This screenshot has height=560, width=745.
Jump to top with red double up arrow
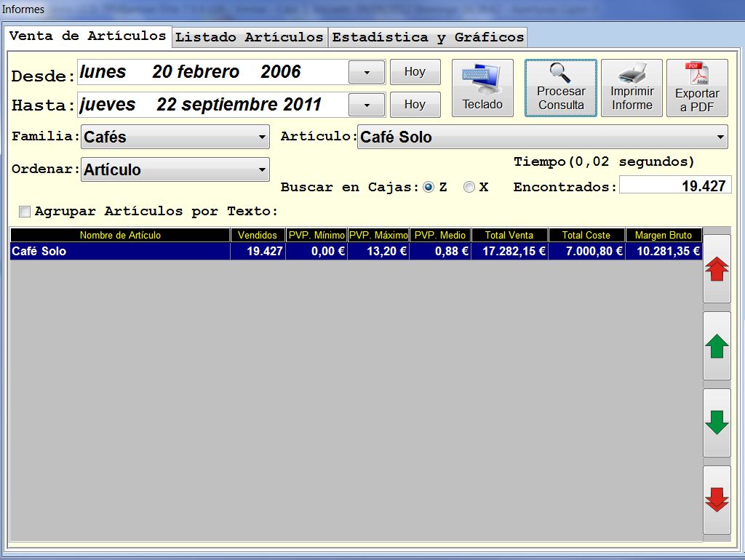pos(717,269)
